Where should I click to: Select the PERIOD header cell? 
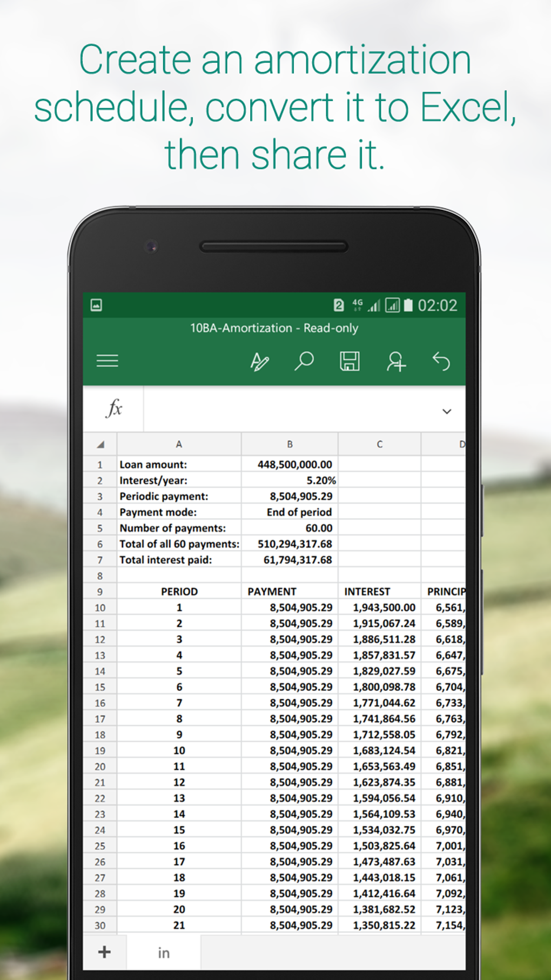pos(179,591)
